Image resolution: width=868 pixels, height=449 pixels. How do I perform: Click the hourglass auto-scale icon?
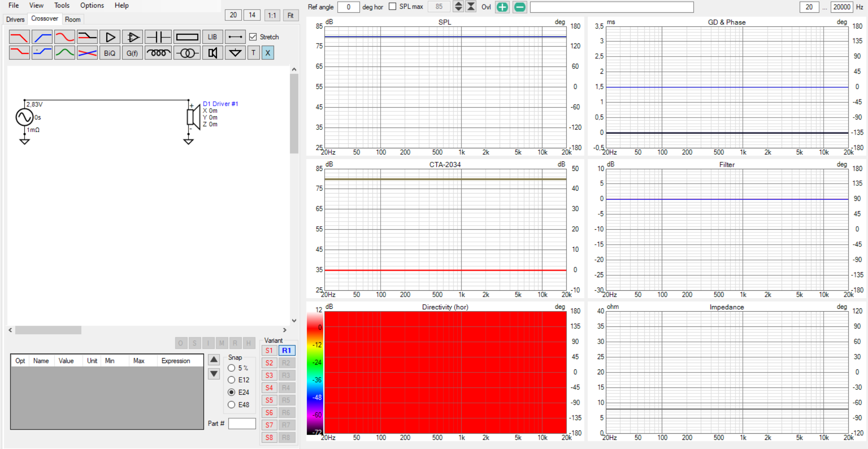[x=471, y=7]
